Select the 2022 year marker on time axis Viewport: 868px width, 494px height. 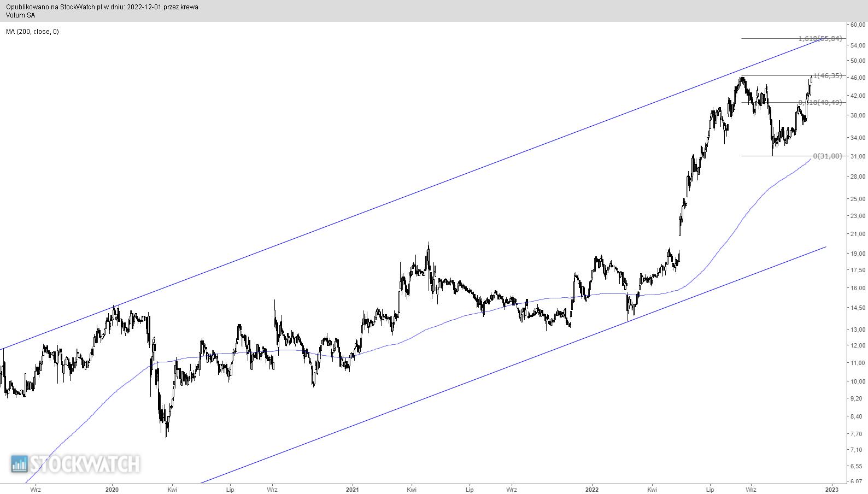[x=593, y=490]
